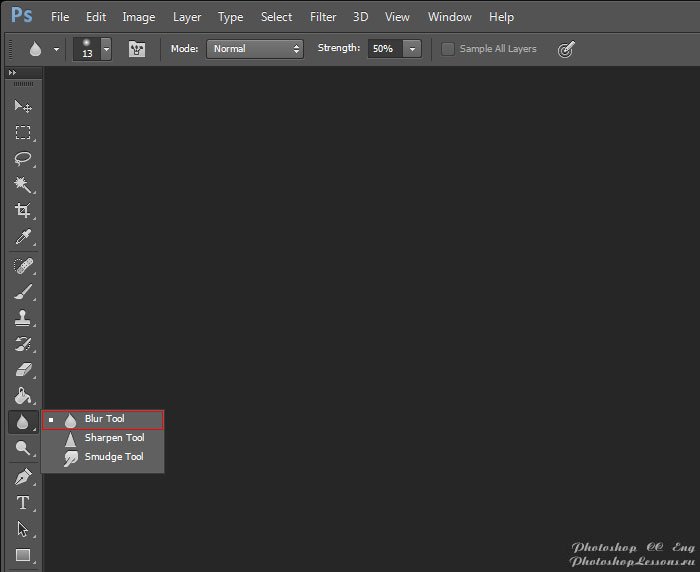700x572 pixels.
Task: Click the Strength percentage input field
Action: (385, 48)
